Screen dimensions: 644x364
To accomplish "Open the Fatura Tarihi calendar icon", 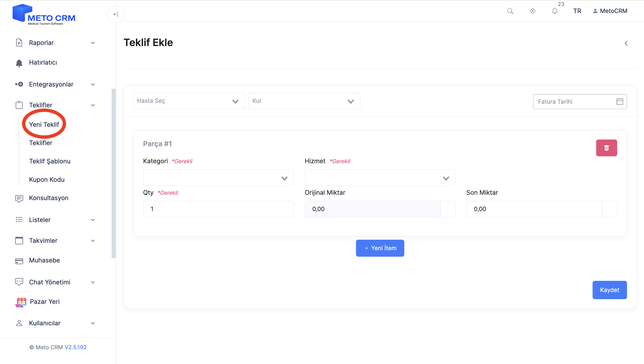I will click(x=619, y=102).
